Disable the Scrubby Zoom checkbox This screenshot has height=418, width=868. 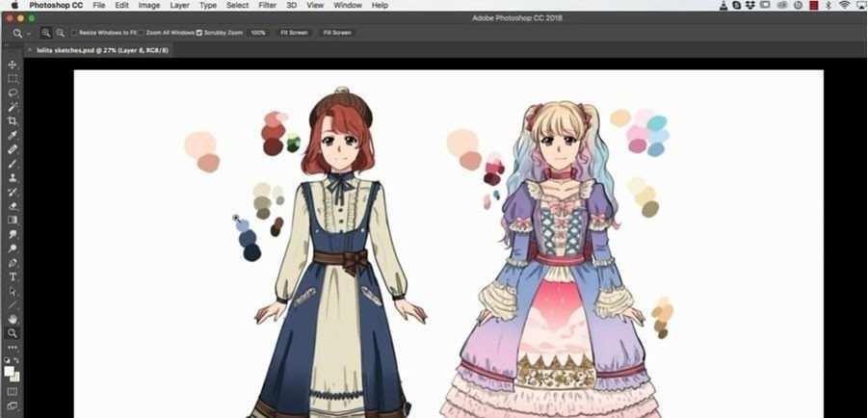(199, 33)
